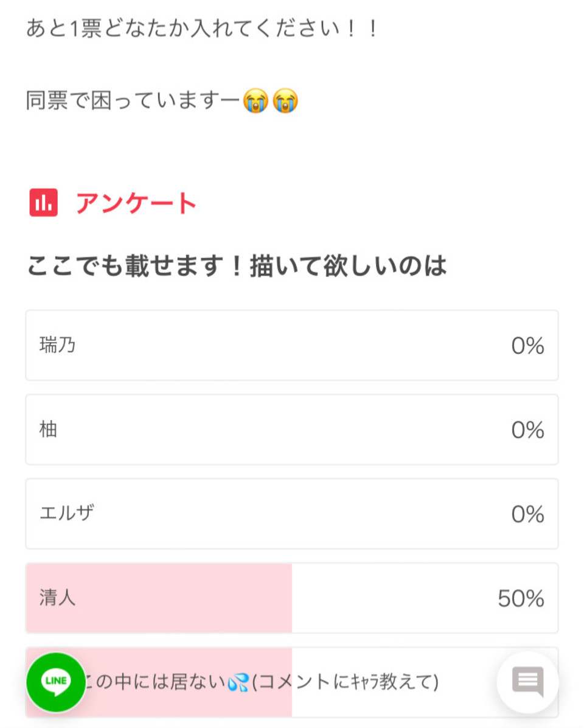Viewport: 584px width, 728px height.
Task: Click the sweat droplets emoji in last option
Action: coord(238,682)
